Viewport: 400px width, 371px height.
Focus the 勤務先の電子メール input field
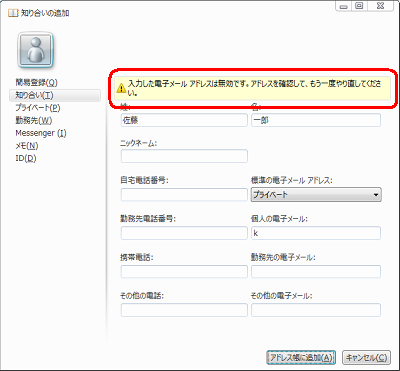coord(316,272)
